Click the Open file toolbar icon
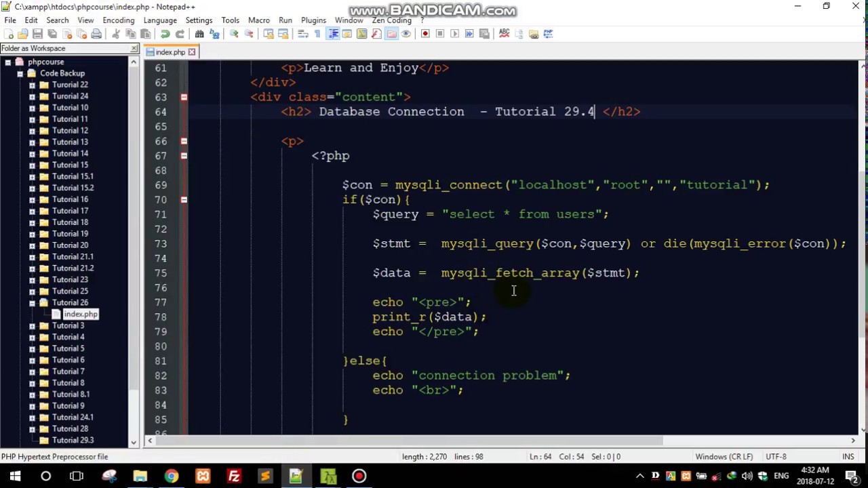This screenshot has height=488, width=868. 23,34
